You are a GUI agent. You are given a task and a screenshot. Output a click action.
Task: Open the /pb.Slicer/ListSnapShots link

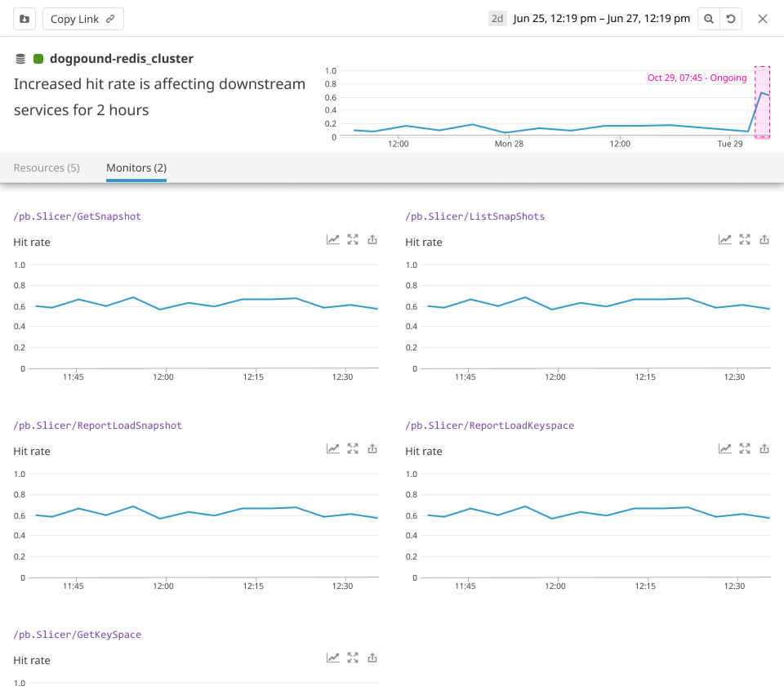click(x=474, y=216)
